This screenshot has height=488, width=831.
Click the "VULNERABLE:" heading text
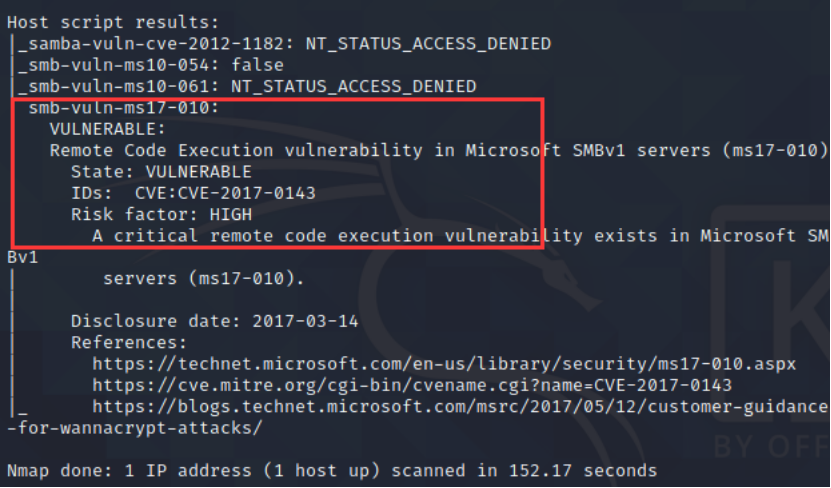pyautogui.click(x=108, y=129)
